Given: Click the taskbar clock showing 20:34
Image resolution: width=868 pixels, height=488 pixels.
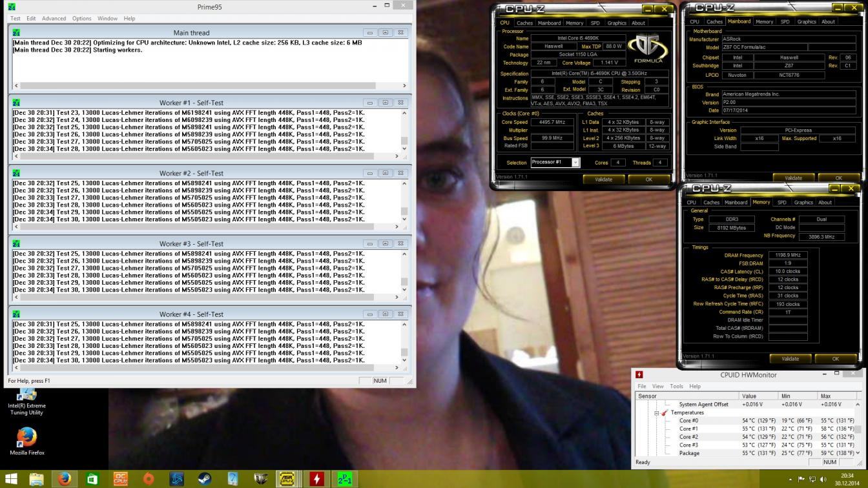Looking at the screenshot, I should click(x=847, y=479).
